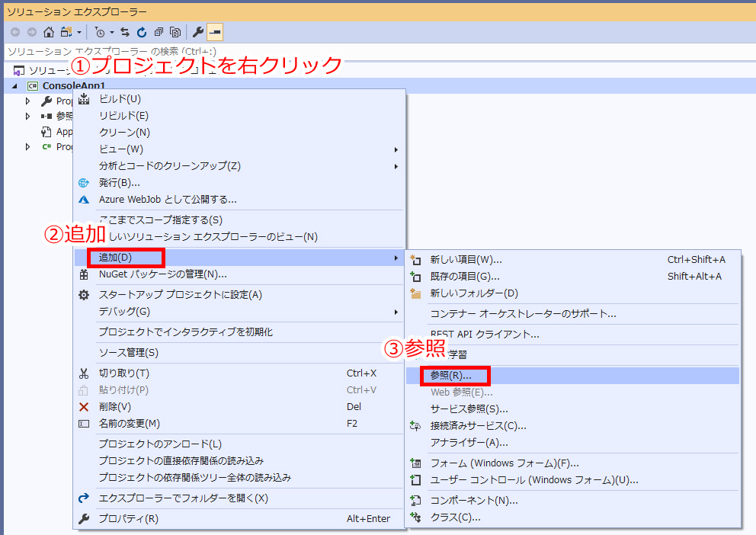Click the Back navigation arrow in toolbar
Image resolution: width=756 pixels, height=535 pixels.
[x=15, y=32]
